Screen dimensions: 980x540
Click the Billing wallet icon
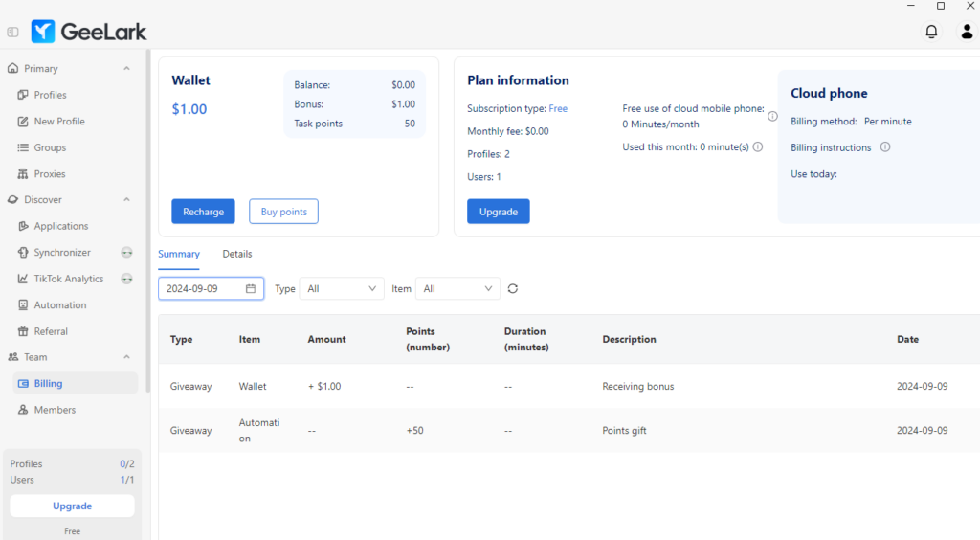23,383
